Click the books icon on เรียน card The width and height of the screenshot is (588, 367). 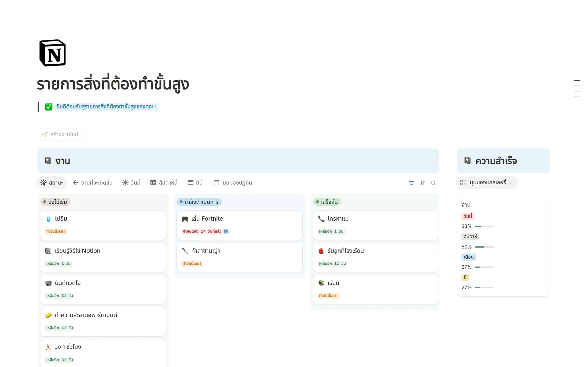321,283
